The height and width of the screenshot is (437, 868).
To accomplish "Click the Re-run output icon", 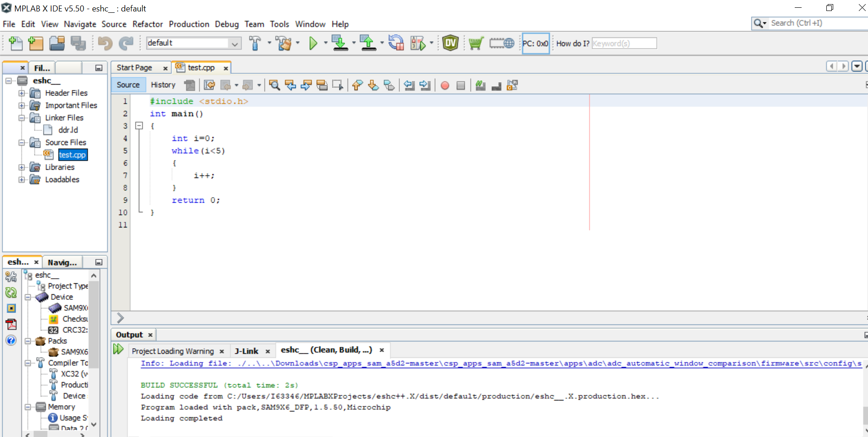I will [x=118, y=350].
